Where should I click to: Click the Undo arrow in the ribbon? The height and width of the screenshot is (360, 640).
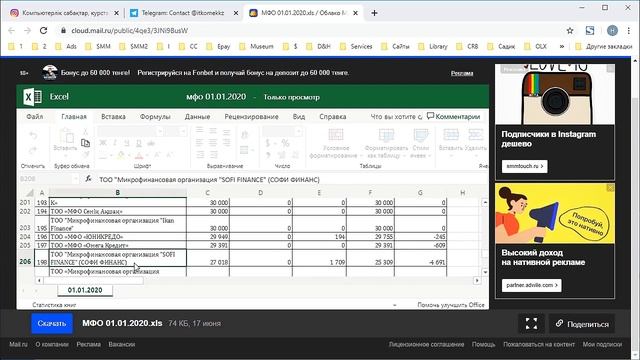pyautogui.click(x=33, y=136)
